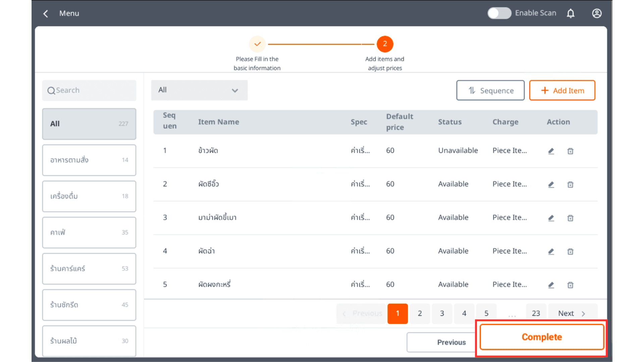This screenshot has width=644, height=362.
Task: Delete the ข้าวผัด item with trash icon
Action: (570, 151)
